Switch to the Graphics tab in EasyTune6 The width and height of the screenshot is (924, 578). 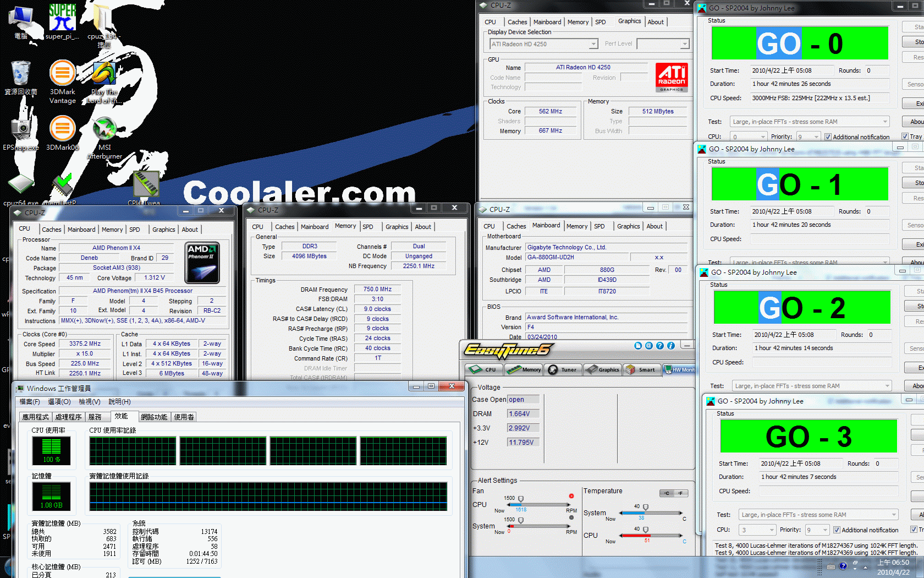click(x=602, y=369)
